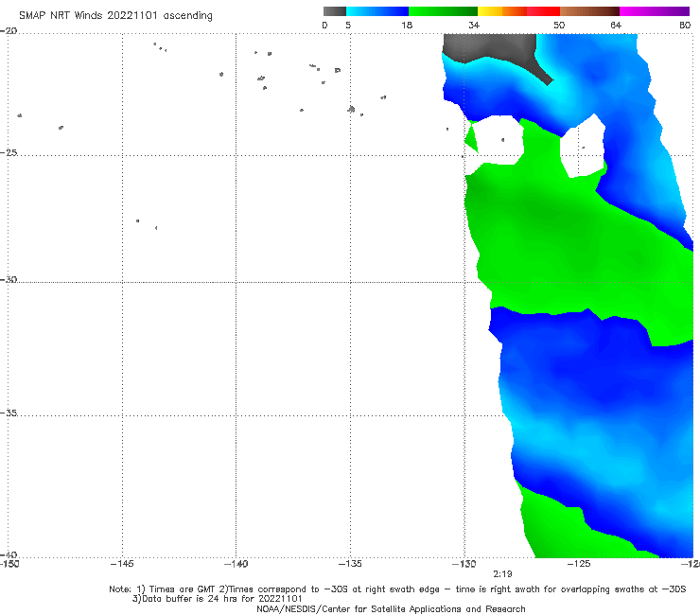The width and height of the screenshot is (700, 615).
Task: Click the '64' label under the color bar
Action: point(616,25)
